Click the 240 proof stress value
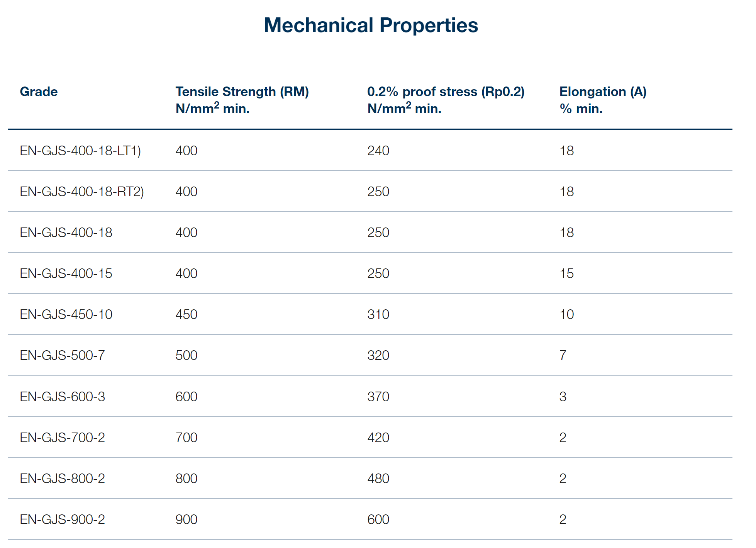 point(378,151)
